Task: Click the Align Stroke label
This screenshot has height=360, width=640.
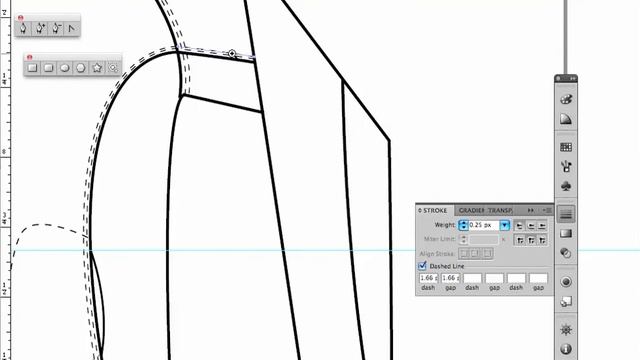Action: pos(437,254)
